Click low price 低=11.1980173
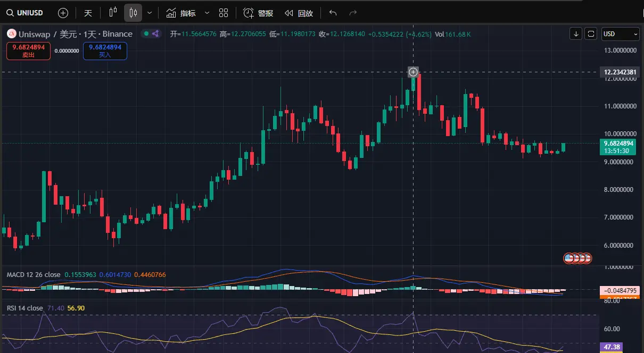 coord(292,34)
